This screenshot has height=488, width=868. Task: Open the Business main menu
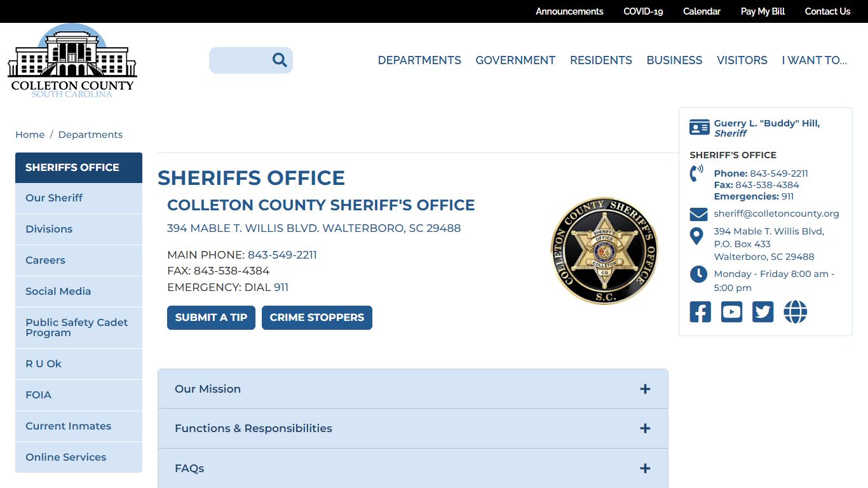[x=674, y=60]
